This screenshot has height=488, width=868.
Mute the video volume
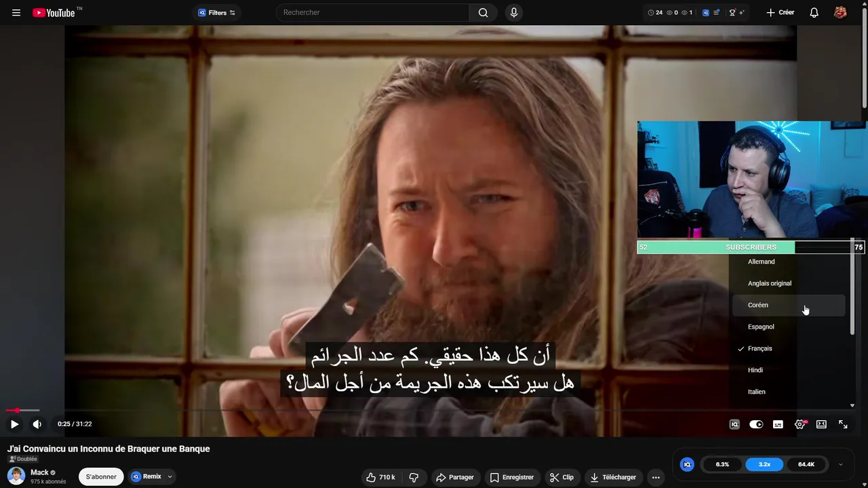coord(37,424)
